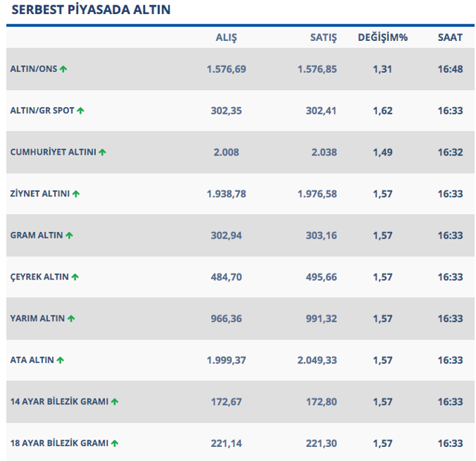Open the ÇEYREK ALTIN link
This screenshot has height=461, width=476.
(39, 277)
